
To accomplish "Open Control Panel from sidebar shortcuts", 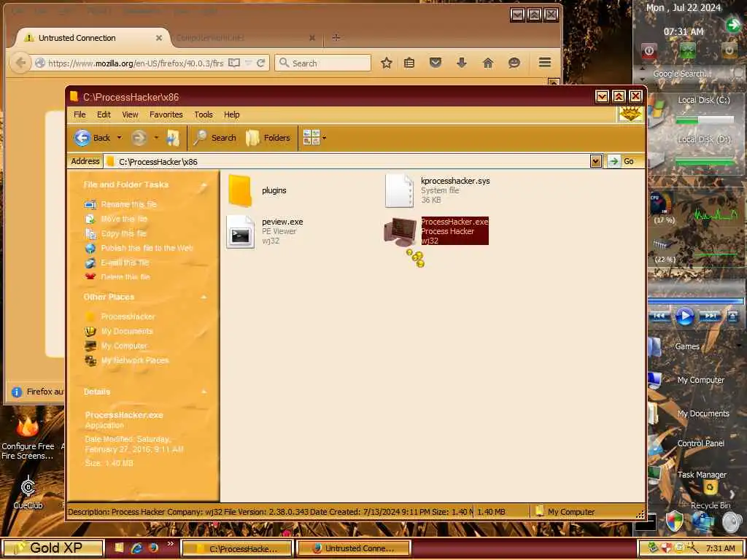I will point(700,443).
